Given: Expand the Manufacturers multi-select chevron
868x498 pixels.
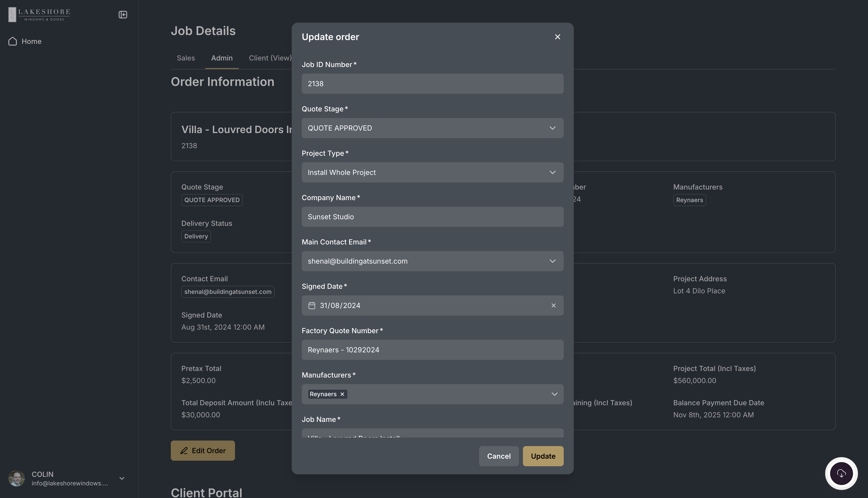Looking at the screenshot, I should [x=554, y=394].
